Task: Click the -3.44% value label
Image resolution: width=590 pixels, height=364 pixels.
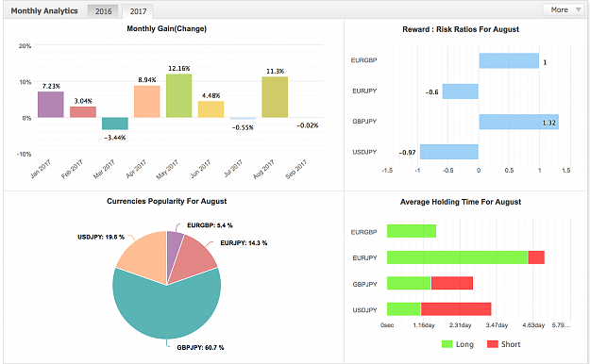Action: [115, 138]
